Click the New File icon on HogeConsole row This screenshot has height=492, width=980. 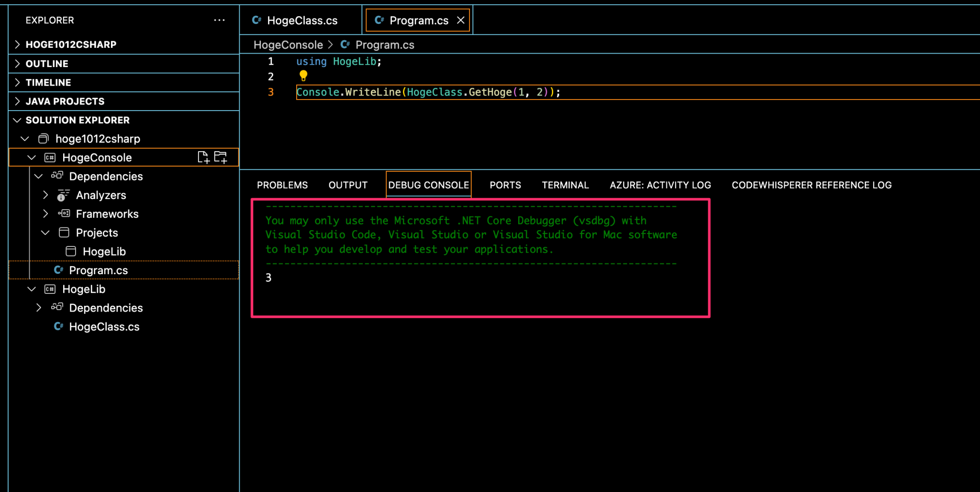(203, 157)
